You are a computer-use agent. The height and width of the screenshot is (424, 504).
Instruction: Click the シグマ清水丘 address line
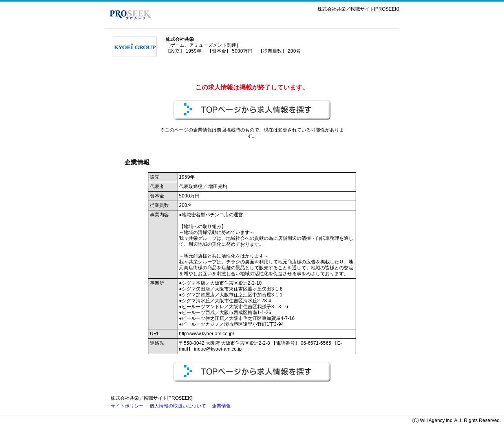(225, 301)
